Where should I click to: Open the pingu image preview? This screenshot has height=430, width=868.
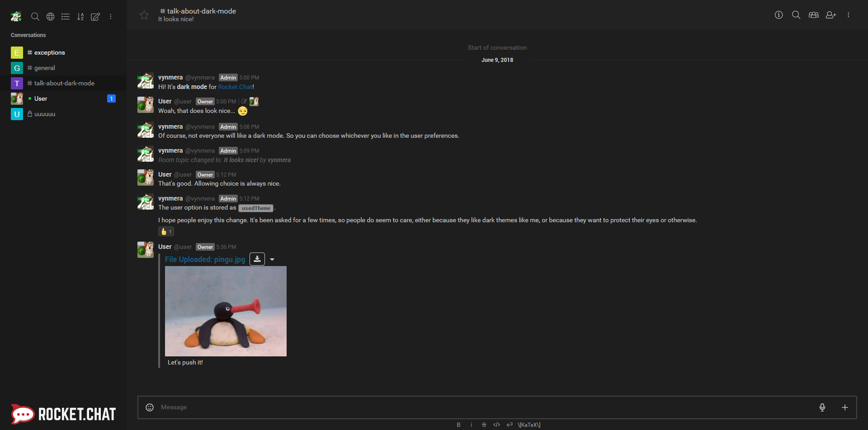tap(226, 311)
